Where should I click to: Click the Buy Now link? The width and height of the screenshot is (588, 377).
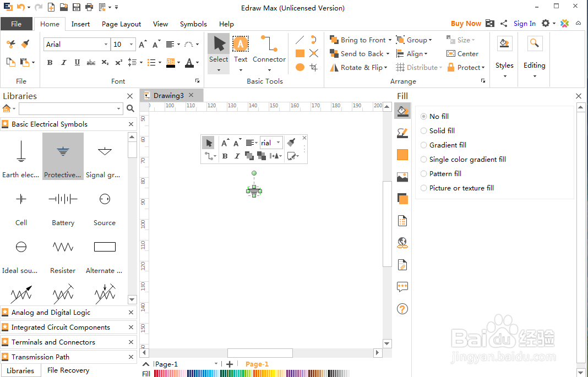466,23
